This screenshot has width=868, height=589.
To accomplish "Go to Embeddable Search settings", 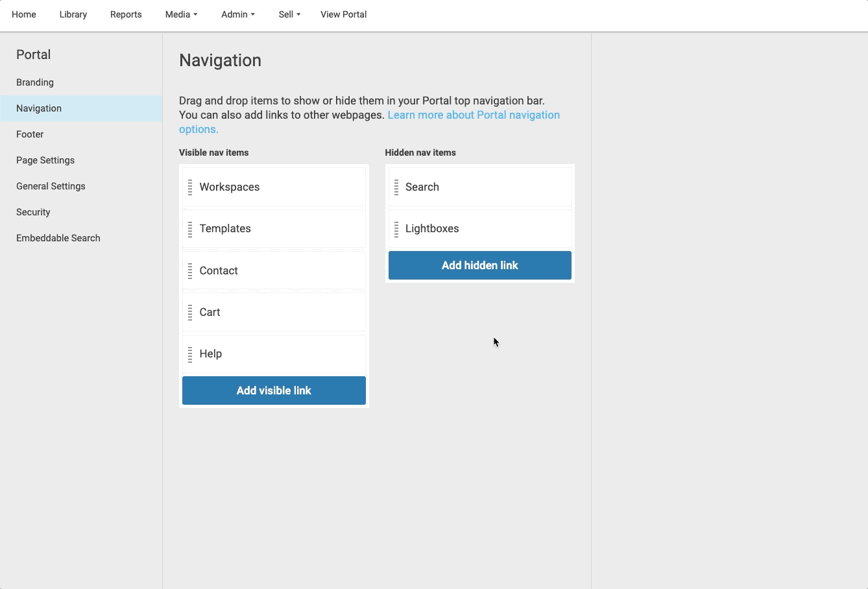I will coord(58,238).
